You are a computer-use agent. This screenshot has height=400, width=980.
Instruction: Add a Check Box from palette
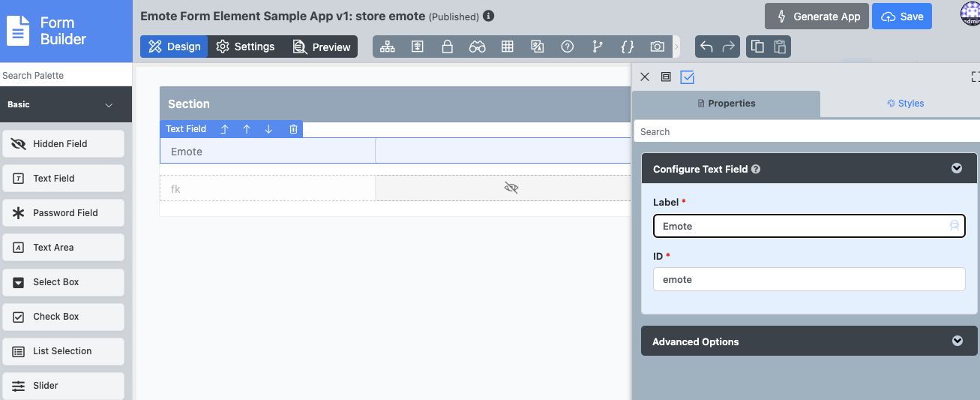63,317
